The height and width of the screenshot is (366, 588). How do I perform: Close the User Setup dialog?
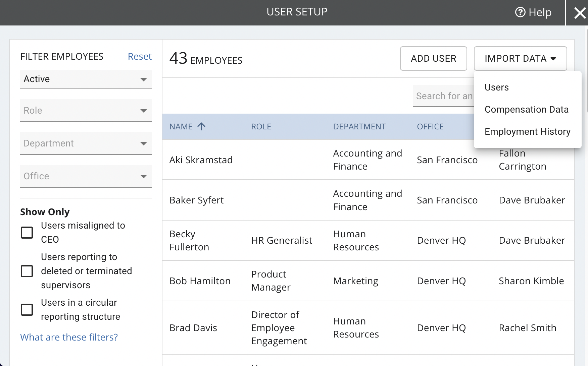pyautogui.click(x=580, y=13)
